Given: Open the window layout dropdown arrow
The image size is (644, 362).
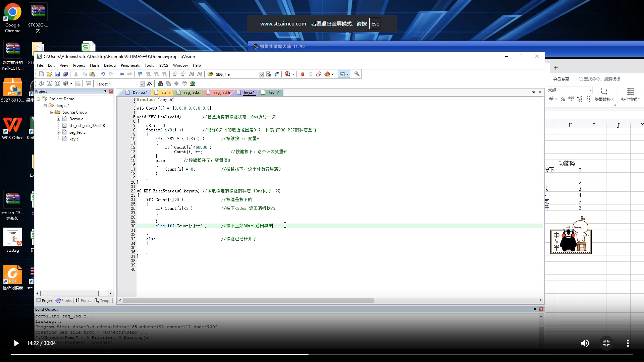Looking at the screenshot, I should 347,74.
